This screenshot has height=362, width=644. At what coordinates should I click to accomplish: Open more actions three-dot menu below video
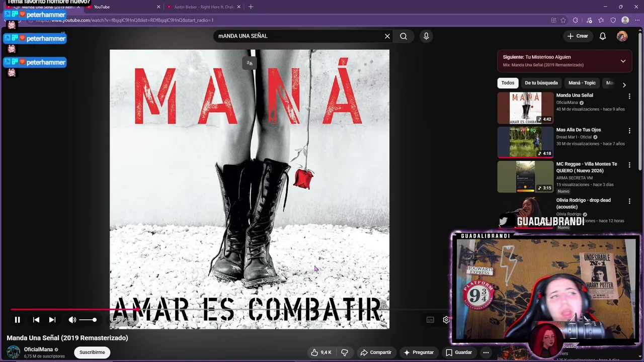486,352
